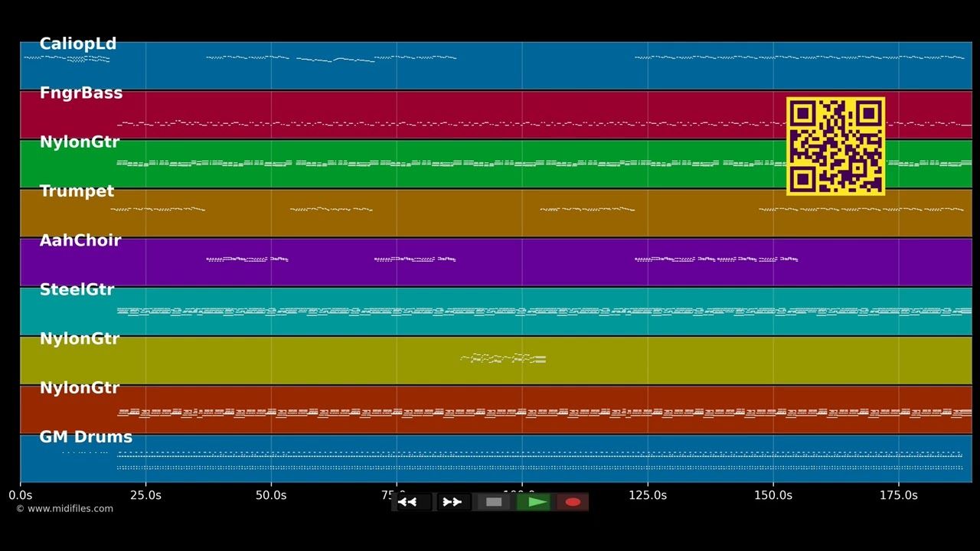Jump to the 125.0s timeline marker
Screen dimensions: 980x551
click(648, 495)
